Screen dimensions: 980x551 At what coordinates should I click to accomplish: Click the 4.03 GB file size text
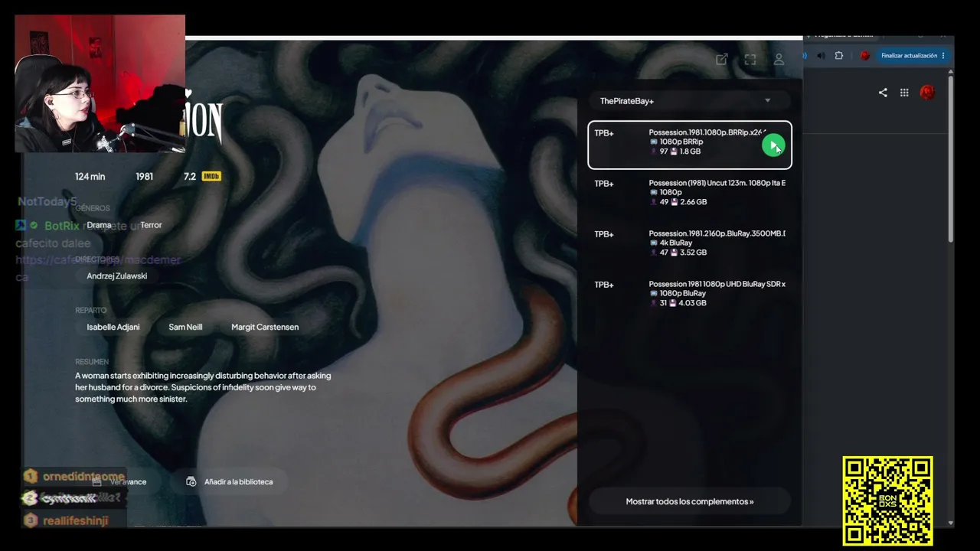coord(693,303)
